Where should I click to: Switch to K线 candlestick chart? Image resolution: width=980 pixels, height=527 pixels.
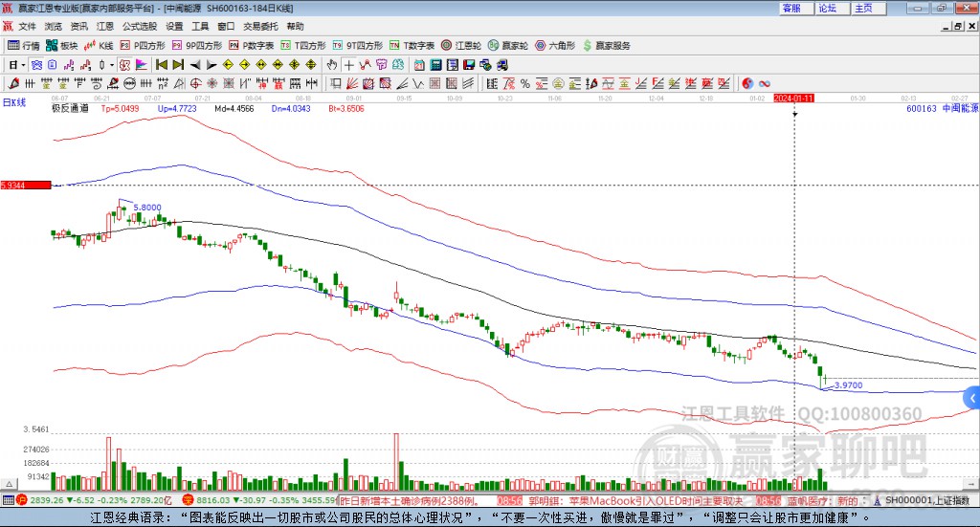pyautogui.click(x=100, y=45)
